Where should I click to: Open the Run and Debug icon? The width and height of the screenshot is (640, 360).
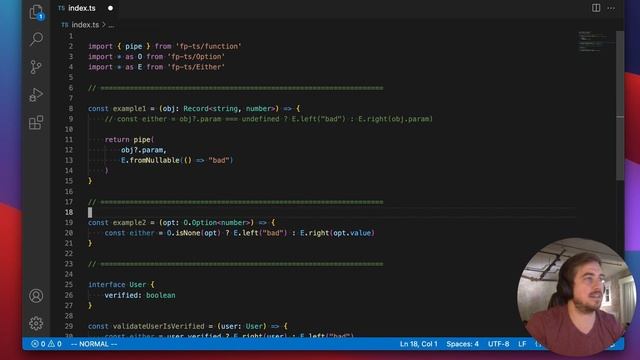tap(36, 95)
